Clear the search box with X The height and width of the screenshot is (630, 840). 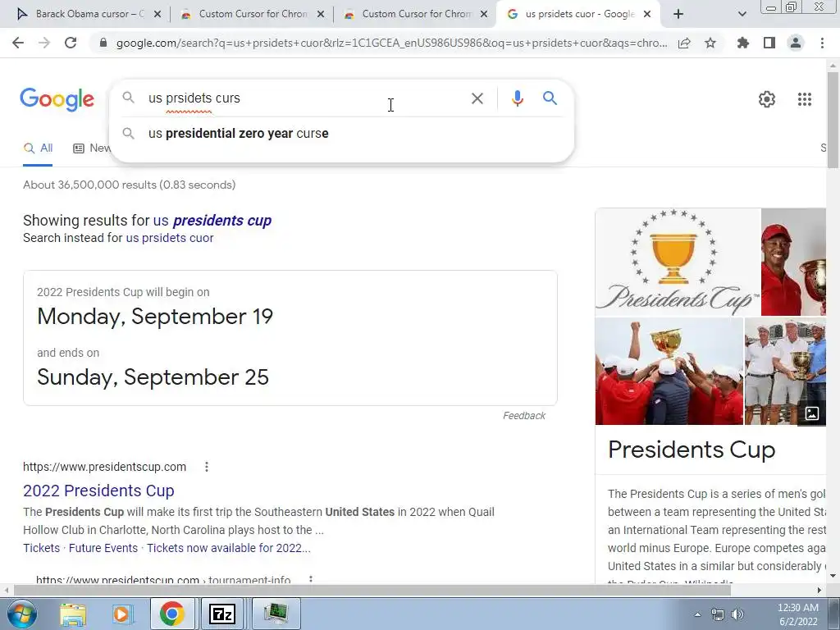click(x=477, y=98)
